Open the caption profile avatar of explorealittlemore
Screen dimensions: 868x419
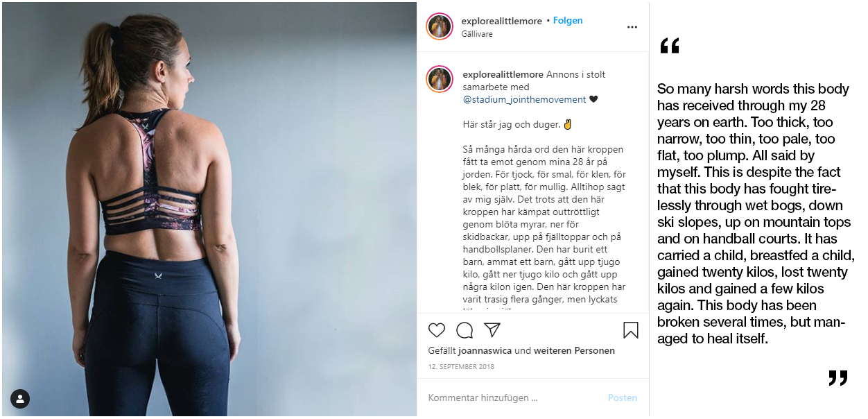440,79
